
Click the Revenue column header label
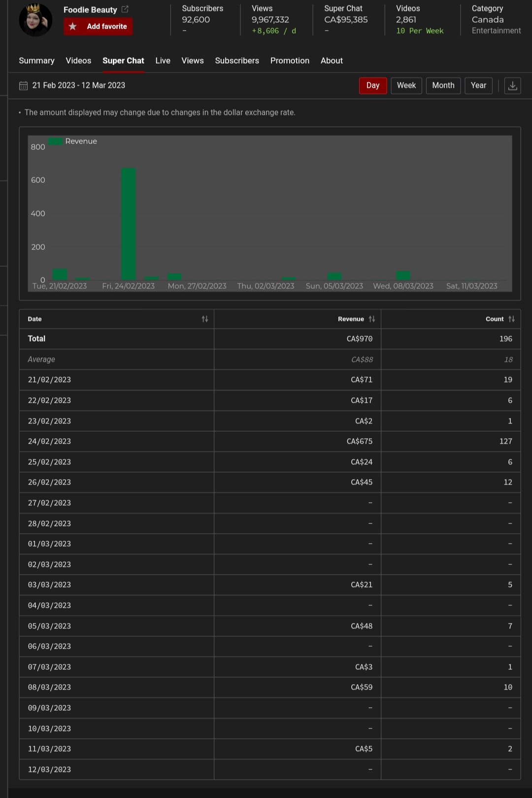click(x=351, y=319)
